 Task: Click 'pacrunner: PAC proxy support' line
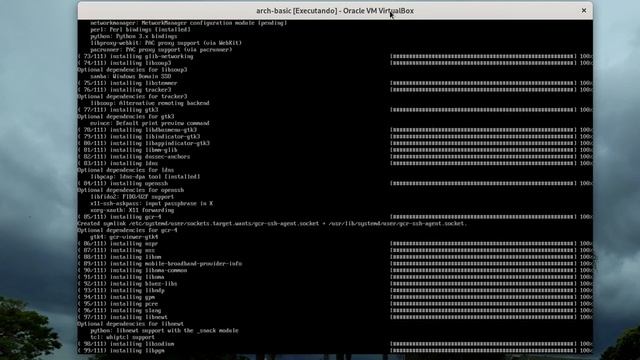click(x=161, y=49)
